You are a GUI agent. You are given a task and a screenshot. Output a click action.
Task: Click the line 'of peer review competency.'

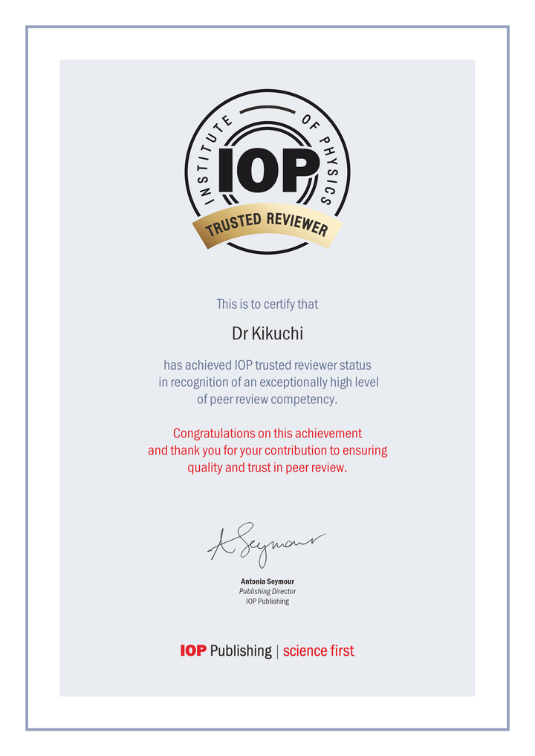pyautogui.click(x=267, y=400)
